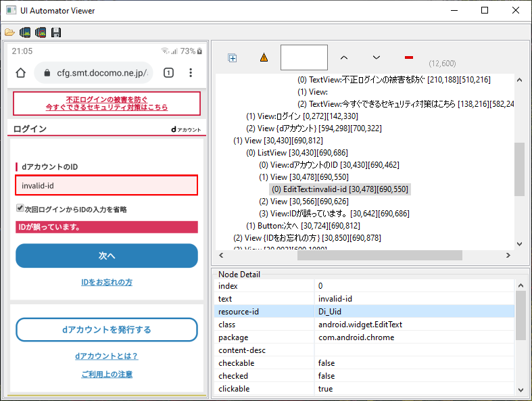Click the invalid-id text field in the screenshot
Viewport: 532px width, 401px height.
point(107,185)
